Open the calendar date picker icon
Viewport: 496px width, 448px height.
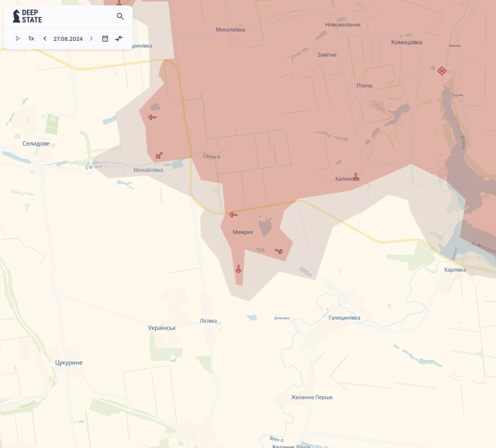point(105,38)
